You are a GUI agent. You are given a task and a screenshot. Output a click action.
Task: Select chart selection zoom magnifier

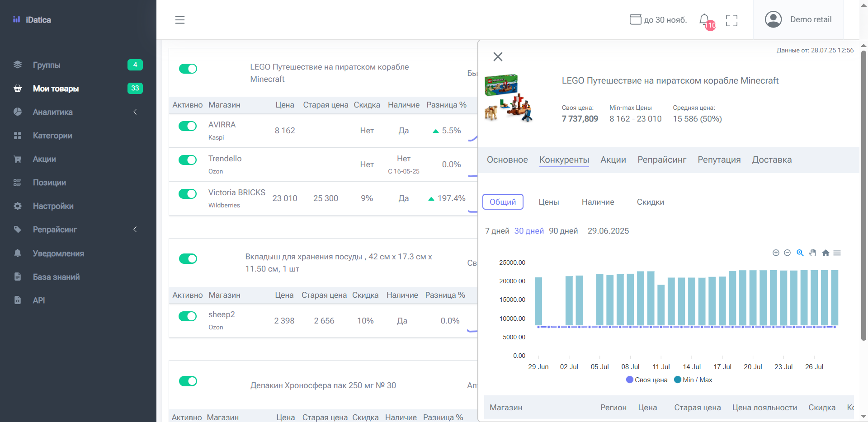800,253
